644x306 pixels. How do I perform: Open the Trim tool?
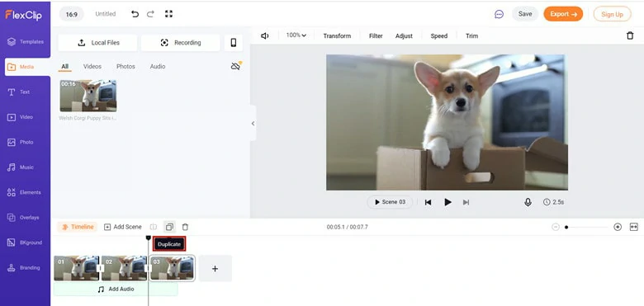point(472,35)
